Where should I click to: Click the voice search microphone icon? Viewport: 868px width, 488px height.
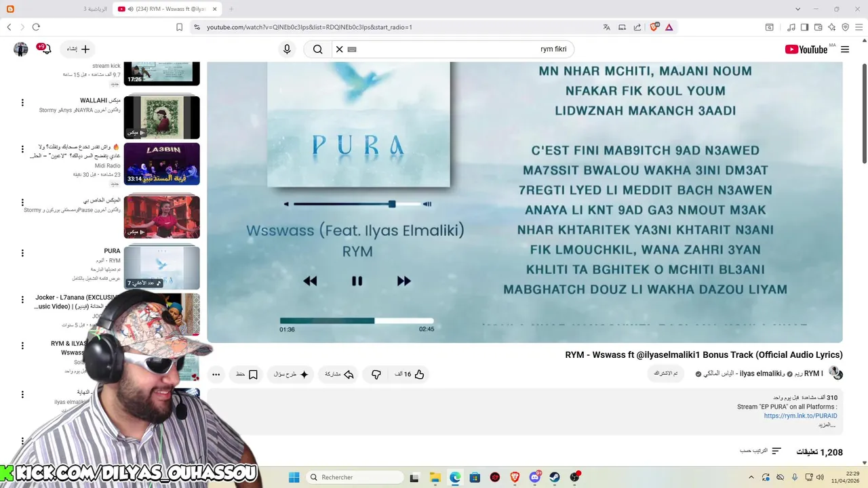pyautogui.click(x=287, y=49)
